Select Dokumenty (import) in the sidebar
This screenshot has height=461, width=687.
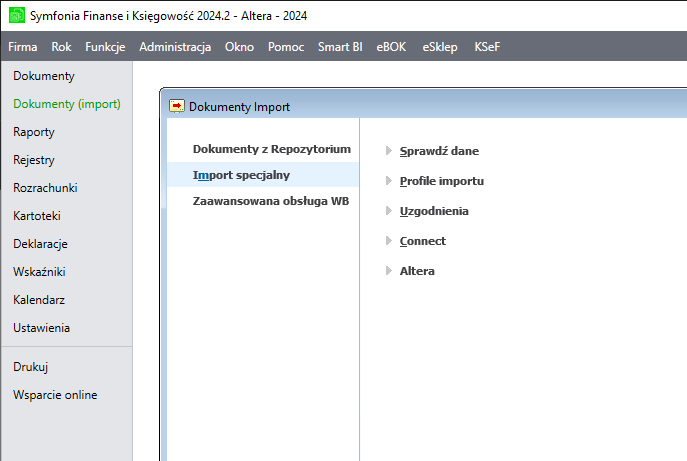pyautogui.click(x=67, y=104)
